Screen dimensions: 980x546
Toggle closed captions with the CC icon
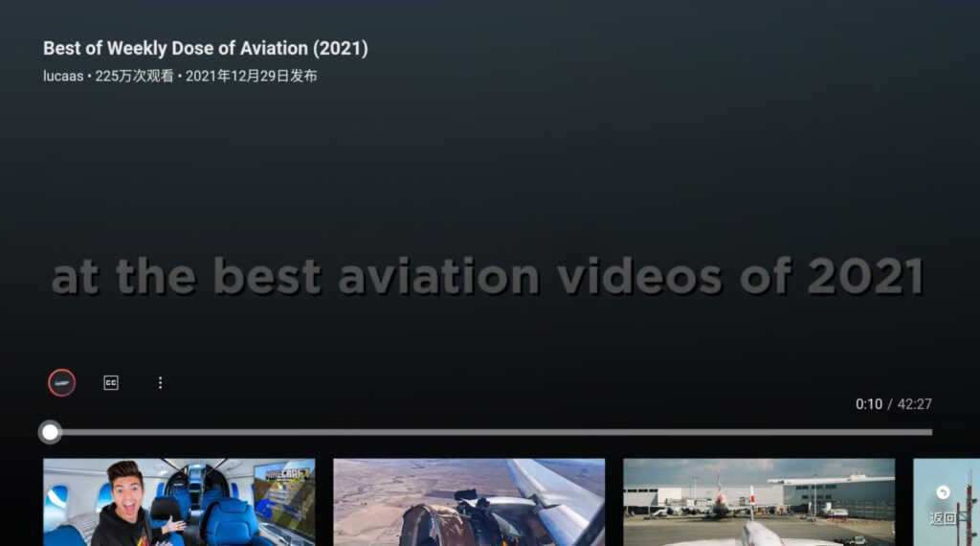[x=111, y=383]
